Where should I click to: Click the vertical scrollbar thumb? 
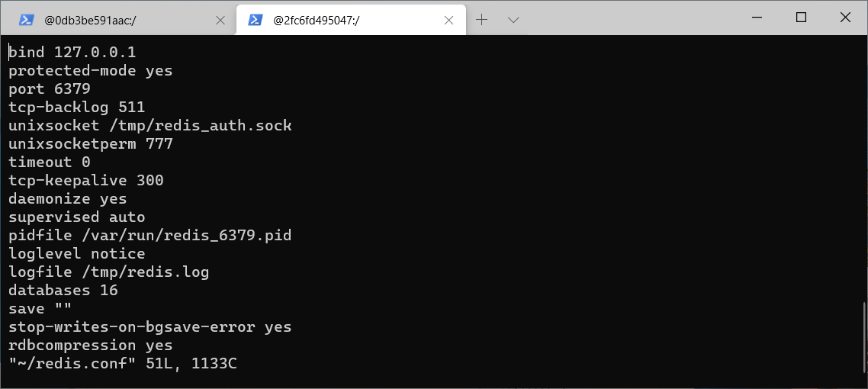pos(864,338)
